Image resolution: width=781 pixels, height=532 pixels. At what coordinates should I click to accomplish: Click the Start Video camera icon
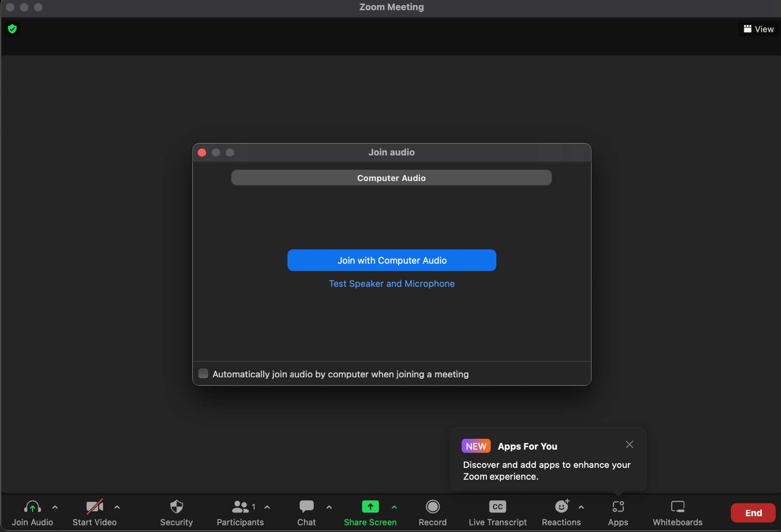coord(94,507)
